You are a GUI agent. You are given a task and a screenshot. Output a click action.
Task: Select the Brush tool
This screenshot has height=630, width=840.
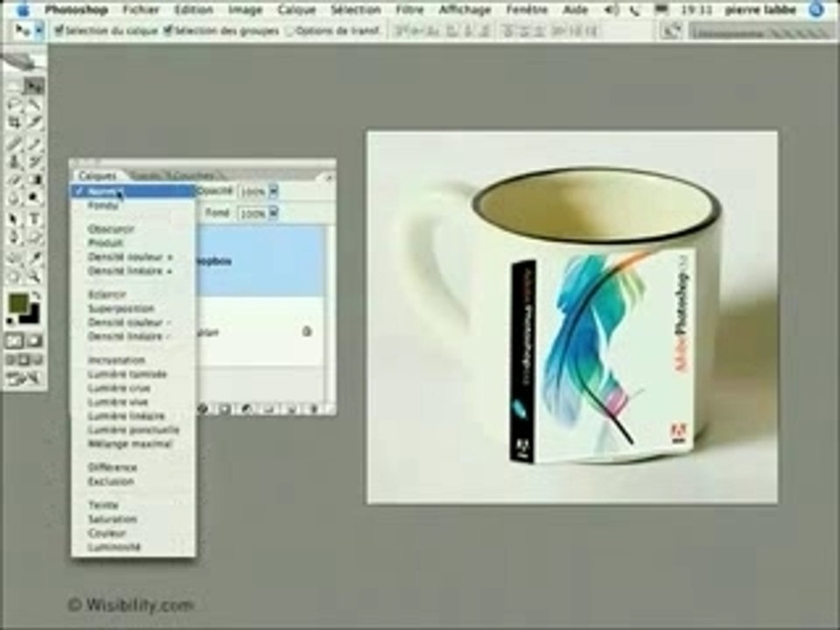pyautogui.click(x=33, y=143)
